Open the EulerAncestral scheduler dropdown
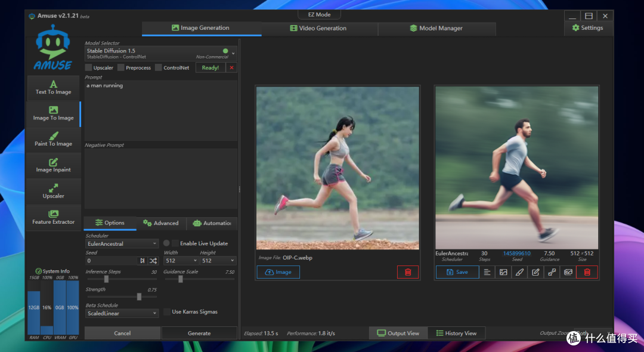 click(122, 243)
